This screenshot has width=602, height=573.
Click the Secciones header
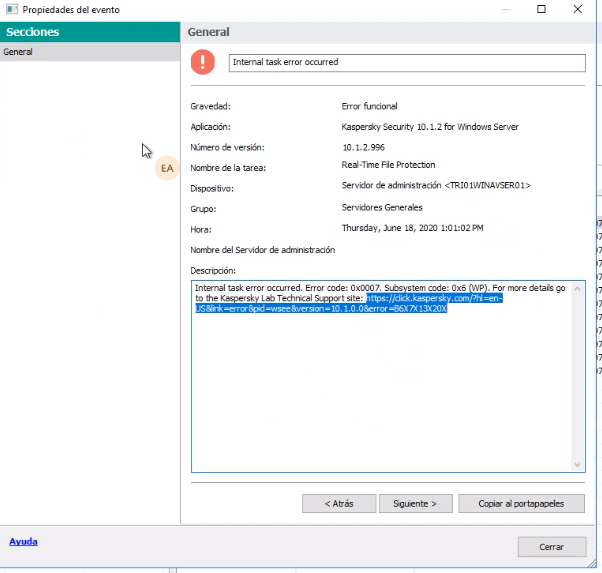(x=90, y=32)
